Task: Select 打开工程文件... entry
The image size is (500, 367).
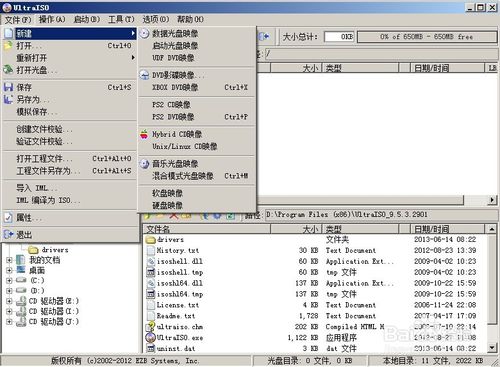Action: click(70, 159)
